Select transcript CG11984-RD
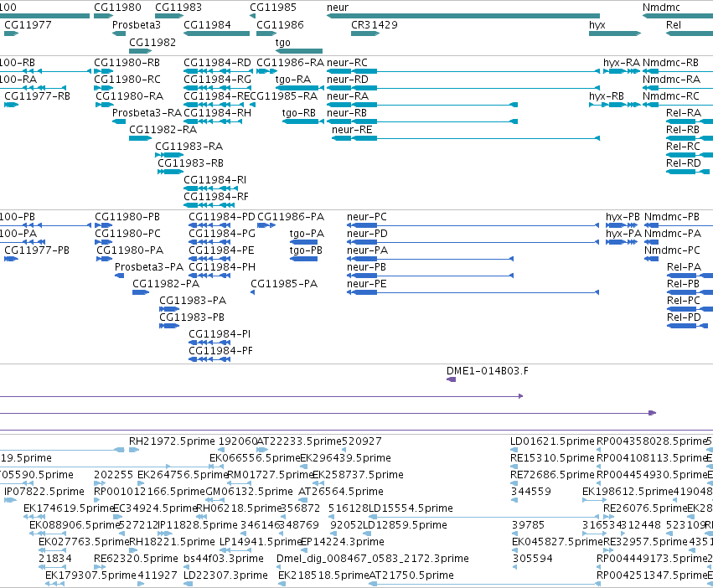The image size is (713, 588). (217, 62)
